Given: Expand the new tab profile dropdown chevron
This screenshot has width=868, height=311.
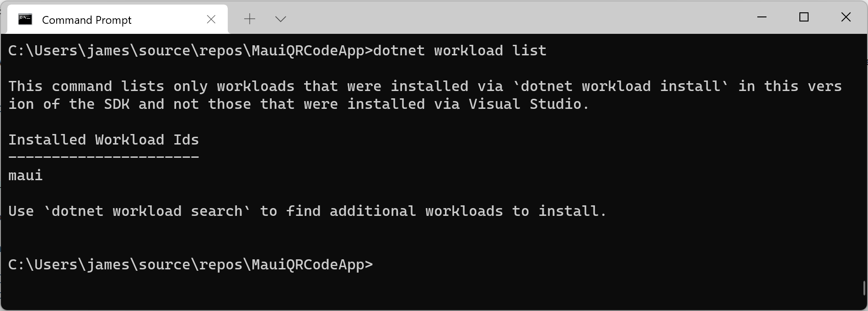Looking at the screenshot, I should coord(281,19).
